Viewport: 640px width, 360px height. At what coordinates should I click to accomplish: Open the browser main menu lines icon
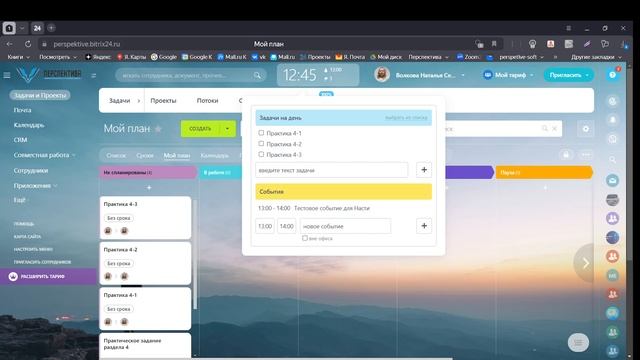click(x=568, y=28)
